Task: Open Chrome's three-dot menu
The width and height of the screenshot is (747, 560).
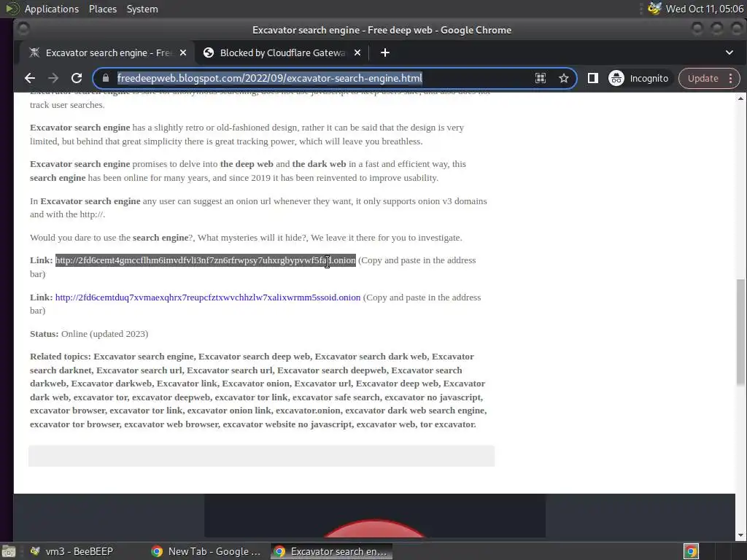Action: pos(731,79)
